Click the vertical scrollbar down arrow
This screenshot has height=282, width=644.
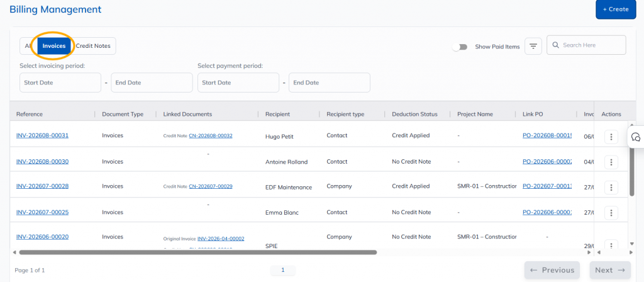click(631, 244)
